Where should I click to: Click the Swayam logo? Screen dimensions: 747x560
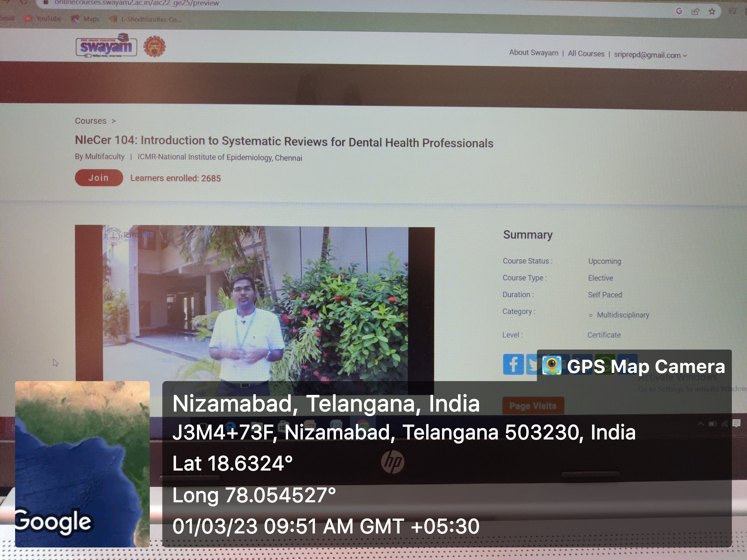(x=106, y=46)
